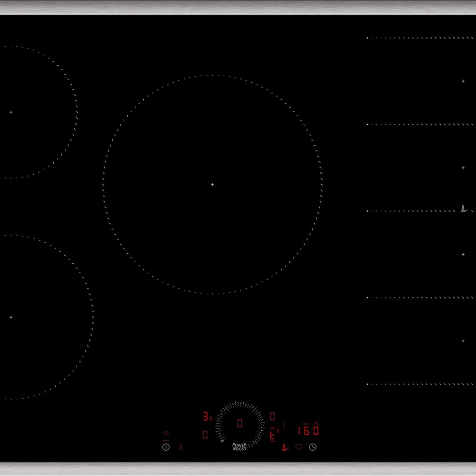The width and height of the screenshot is (476, 476).
Task: Select the upper right zone display showing 0
Action: point(273,416)
